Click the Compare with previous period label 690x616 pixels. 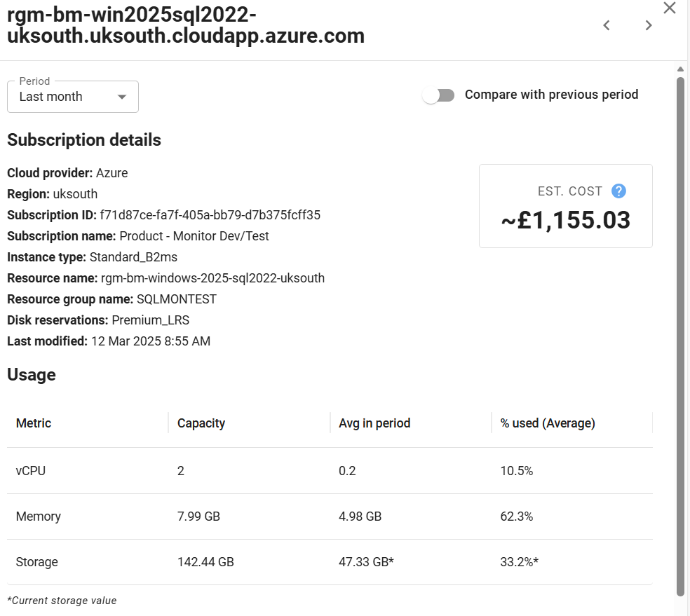pyautogui.click(x=551, y=95)
